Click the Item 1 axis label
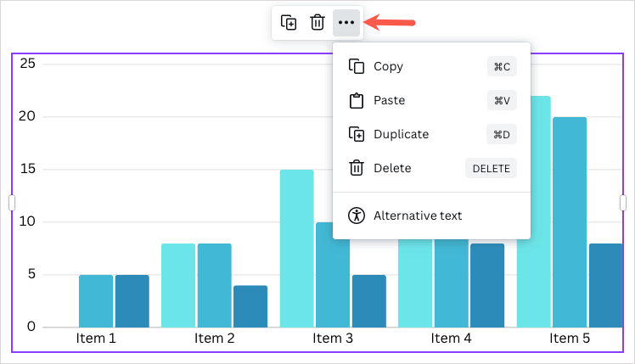The height and width of the screenshot is (364, 635). pos(96,339)
